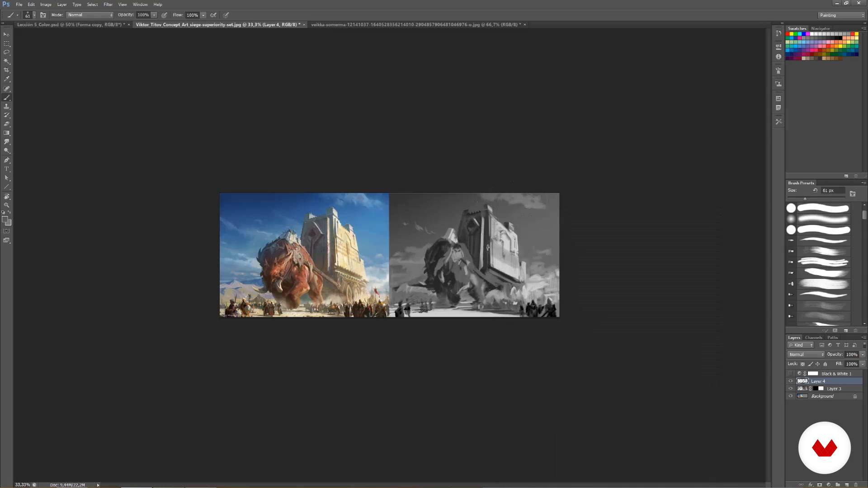Open the Window menu
868x488 pixels.
tap(140, 5)
